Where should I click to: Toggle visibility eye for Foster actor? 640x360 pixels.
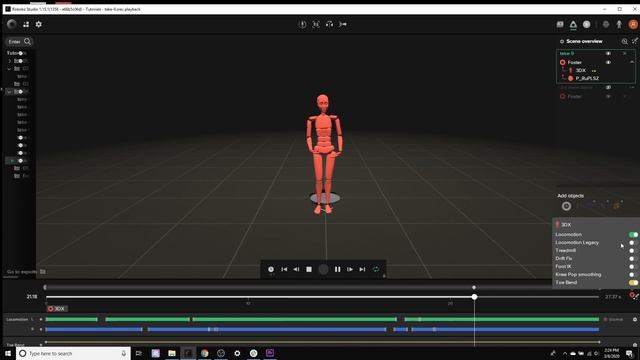(608, 62)
